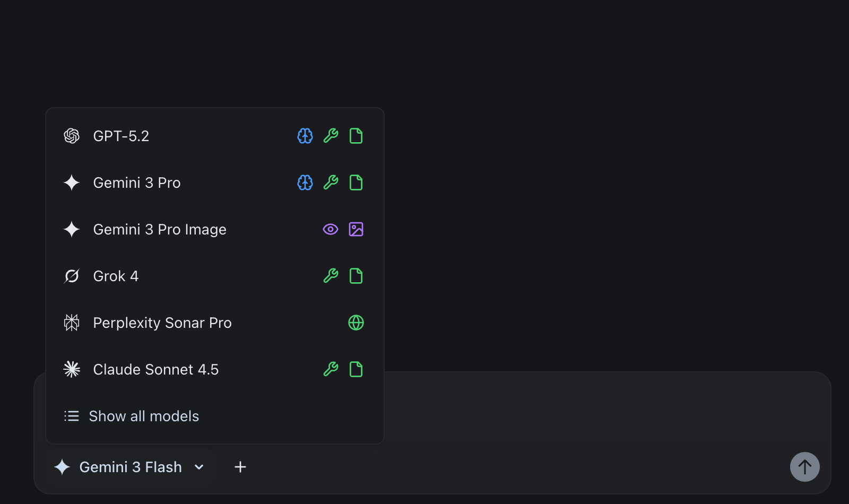Click the green globe web search icon
This screenshot has width=849, height=504.
click(x=356, y=323)
